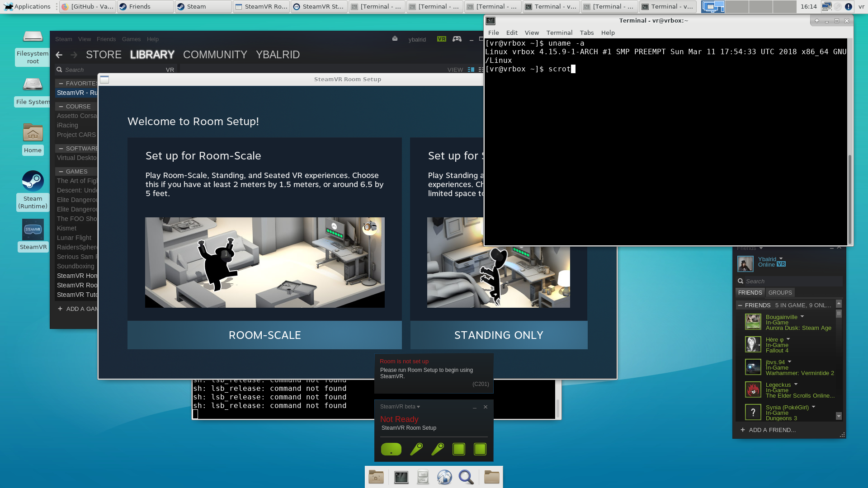
Task: Open the Filesystem root desktop icon
Action: click(x=33, y=36)
